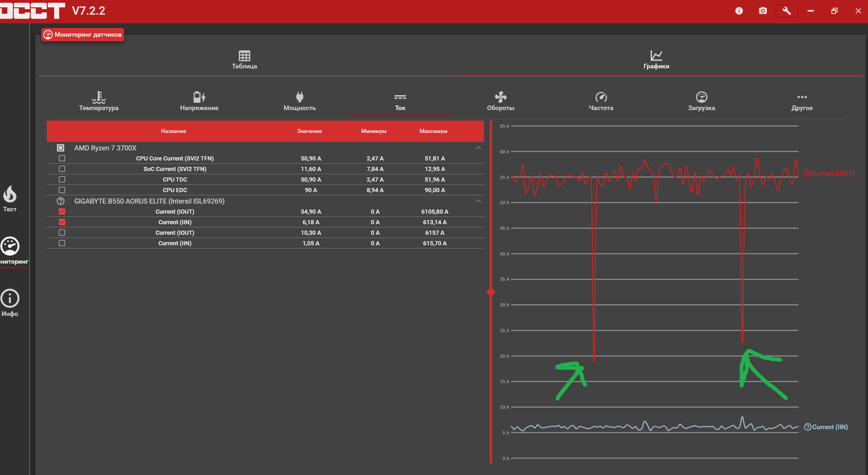Select the Мощность plug icon

[x=300, y=97]
